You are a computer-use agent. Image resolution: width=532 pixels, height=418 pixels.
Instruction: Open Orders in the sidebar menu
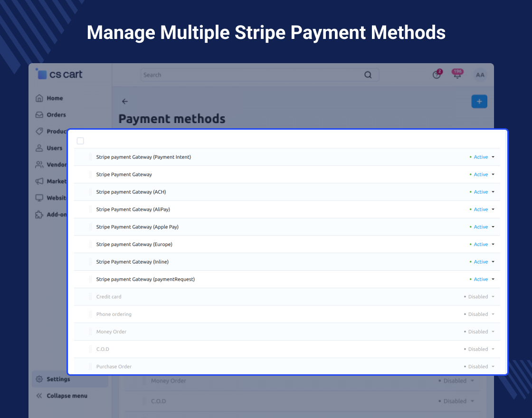click(x=57, y=114)
